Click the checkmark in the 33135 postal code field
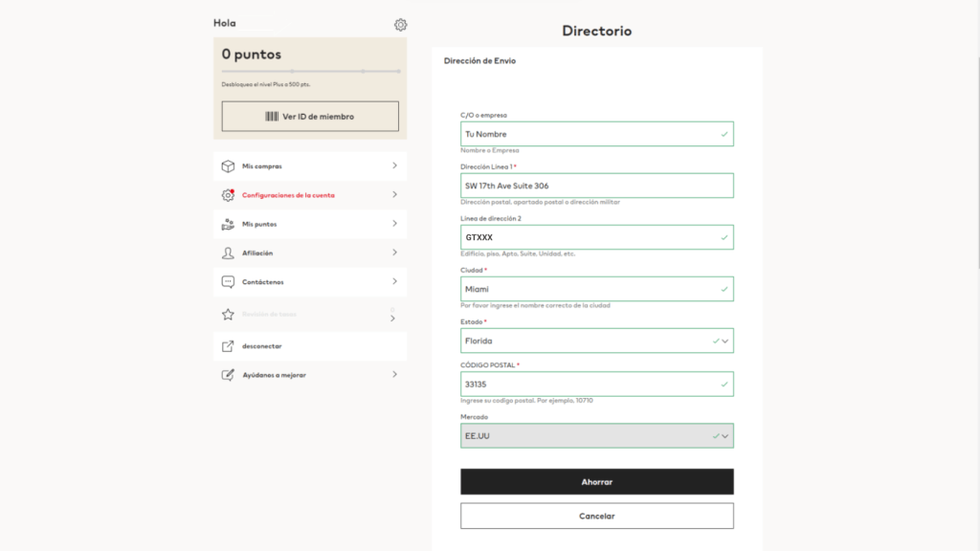The image size is (980, 551). 724,385
